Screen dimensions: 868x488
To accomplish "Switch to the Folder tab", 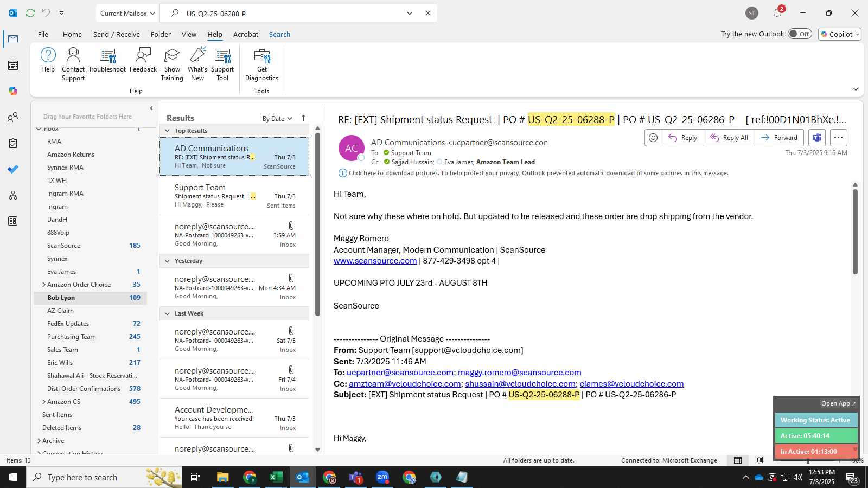I will tap(161, 34).
